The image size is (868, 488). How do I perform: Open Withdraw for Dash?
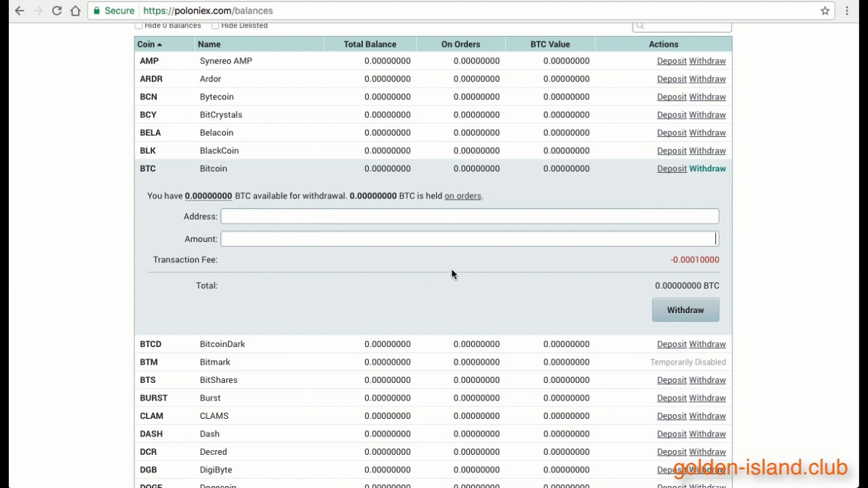707,434
